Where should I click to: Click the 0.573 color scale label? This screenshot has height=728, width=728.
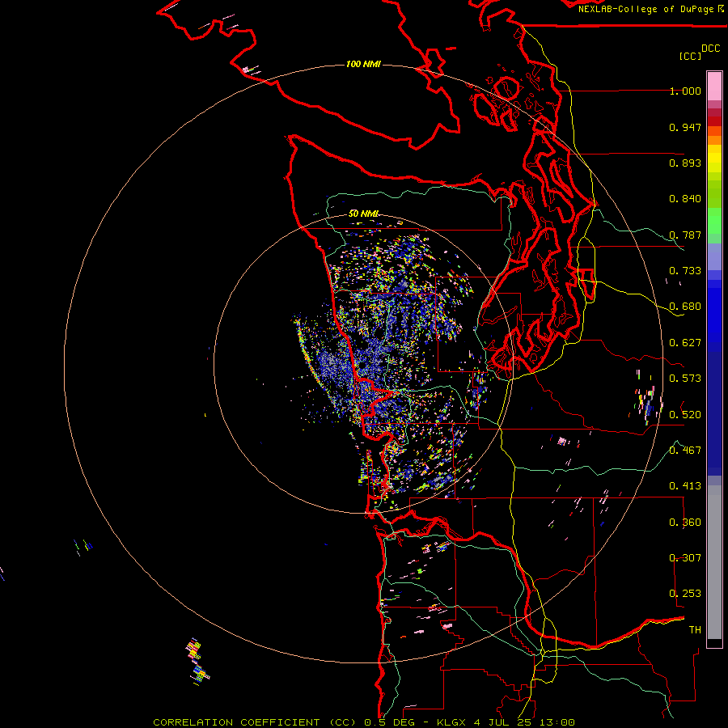685,379
